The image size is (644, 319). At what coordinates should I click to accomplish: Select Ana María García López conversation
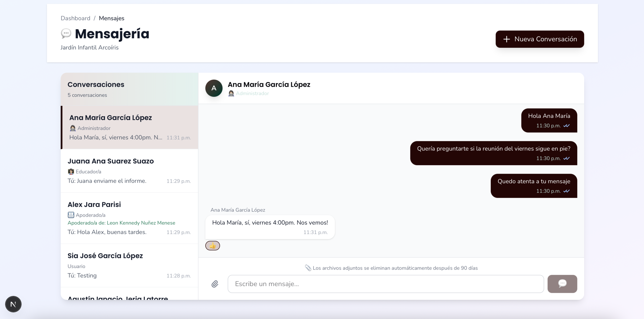click(x=129, y=127)
